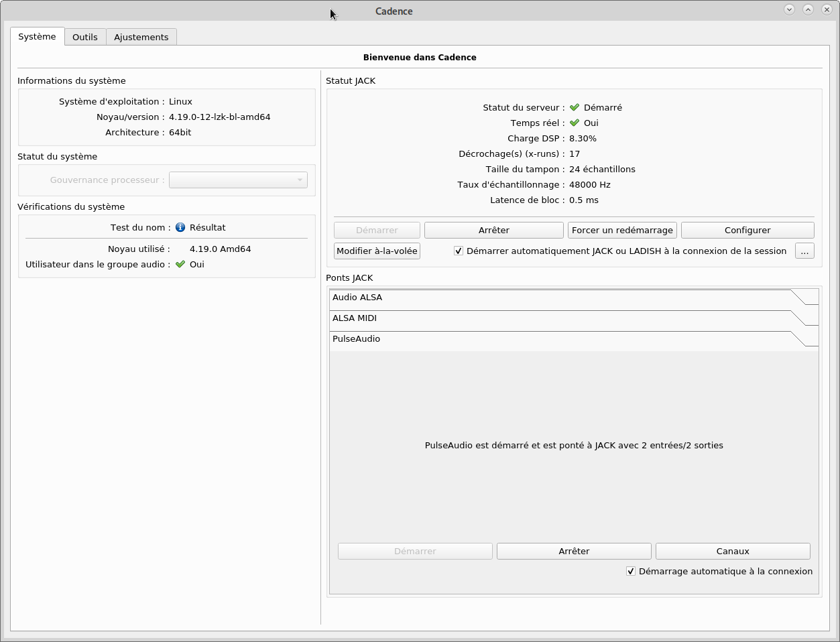Toggle automatic JACK or LADISH start checkbox
Screen dimensions: 840x642
[x=459, y=251]
